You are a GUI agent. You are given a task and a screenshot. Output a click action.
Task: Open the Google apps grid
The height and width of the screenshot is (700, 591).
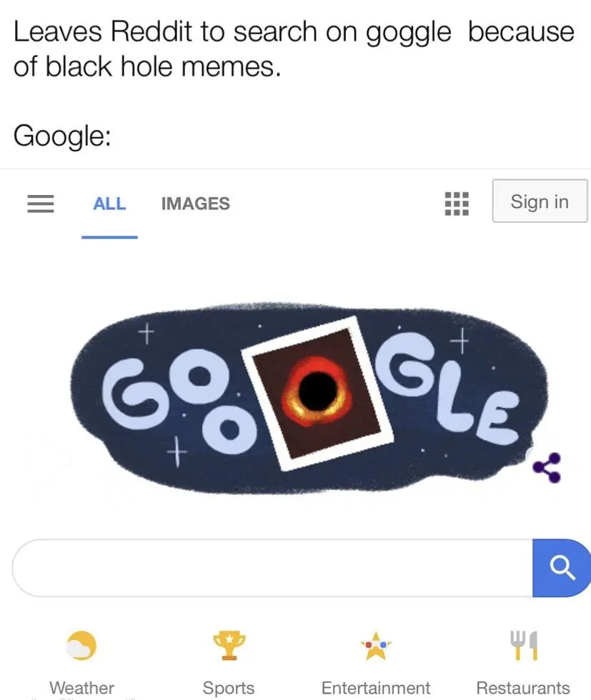(x=457, y=204)
